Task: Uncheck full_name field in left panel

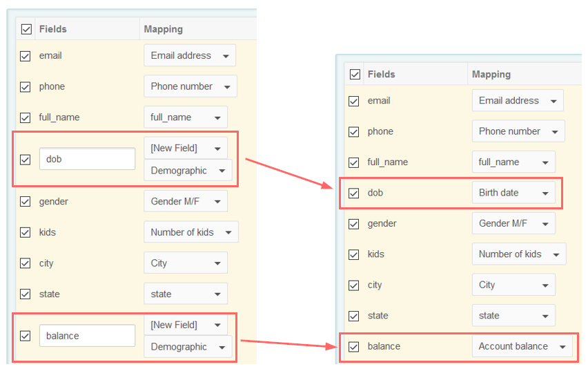Action: tap(25, 118)
